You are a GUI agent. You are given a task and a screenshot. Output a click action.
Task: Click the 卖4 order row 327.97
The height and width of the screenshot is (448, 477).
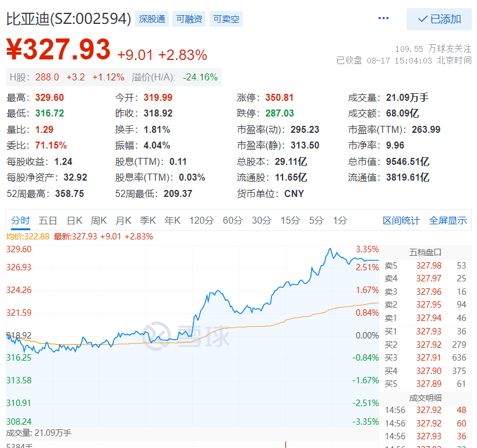pyautogui.click(x=425, y=278)
